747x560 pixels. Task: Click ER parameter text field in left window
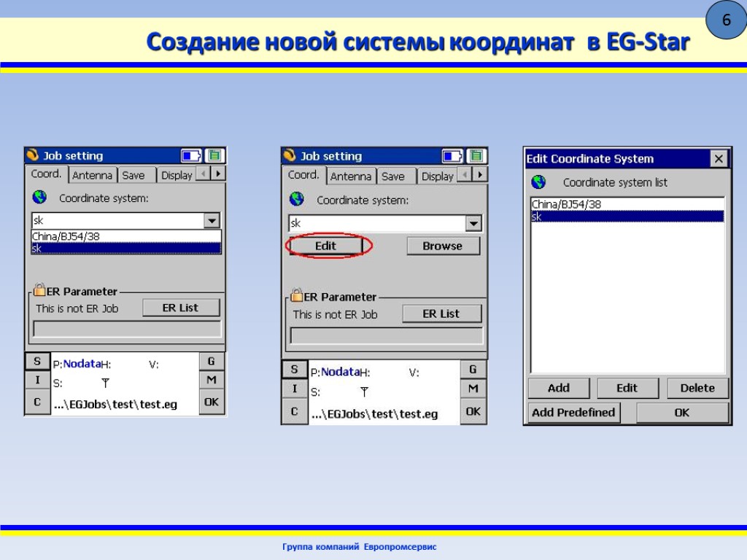[x=127, y=329]
